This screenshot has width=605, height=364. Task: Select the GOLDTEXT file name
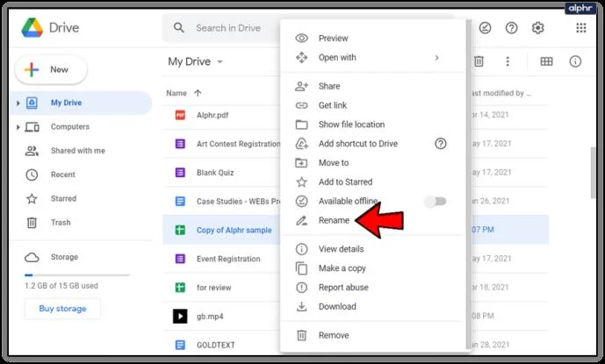216,345
